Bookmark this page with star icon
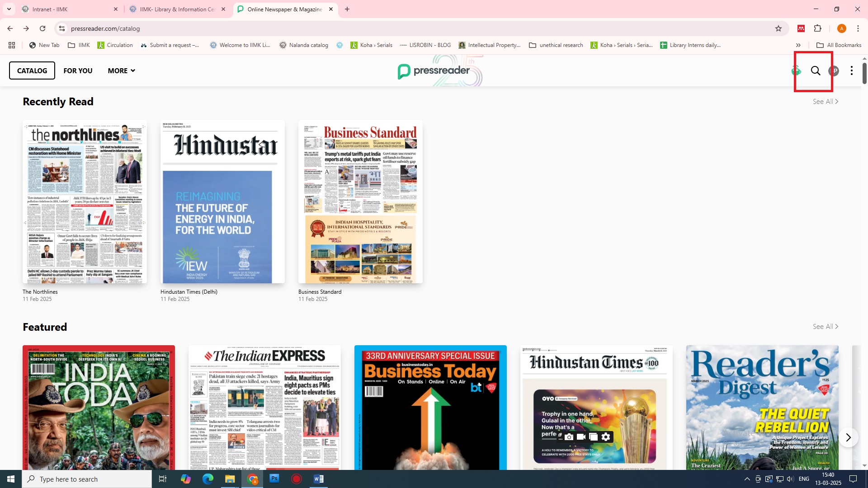Screen dimensions: 868x488 click(778, 28)
